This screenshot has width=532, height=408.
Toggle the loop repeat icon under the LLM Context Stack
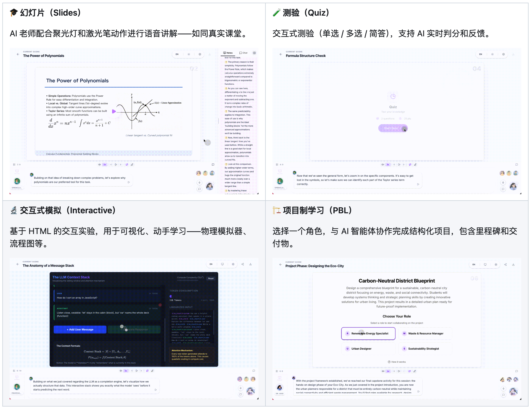pos(147,371)
